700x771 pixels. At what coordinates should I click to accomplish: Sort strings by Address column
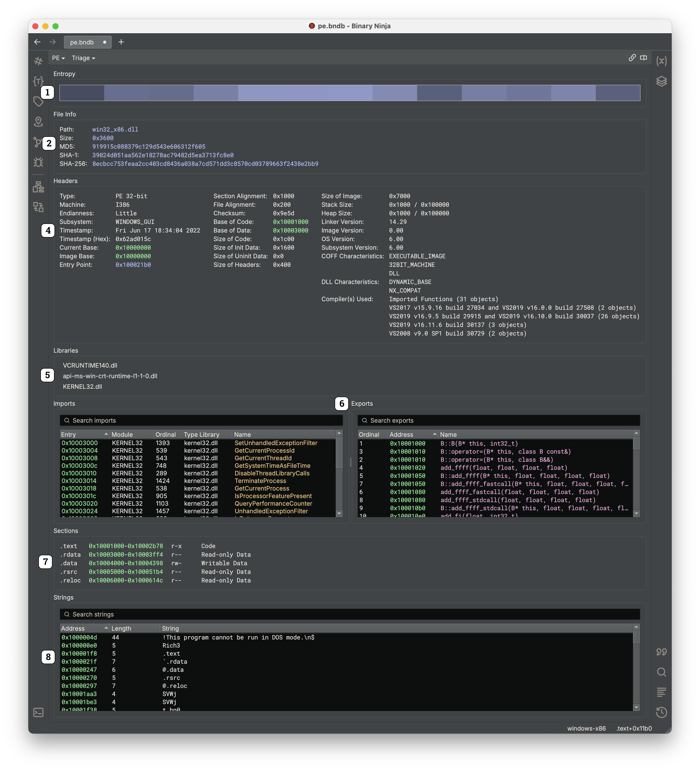(85, 628)
